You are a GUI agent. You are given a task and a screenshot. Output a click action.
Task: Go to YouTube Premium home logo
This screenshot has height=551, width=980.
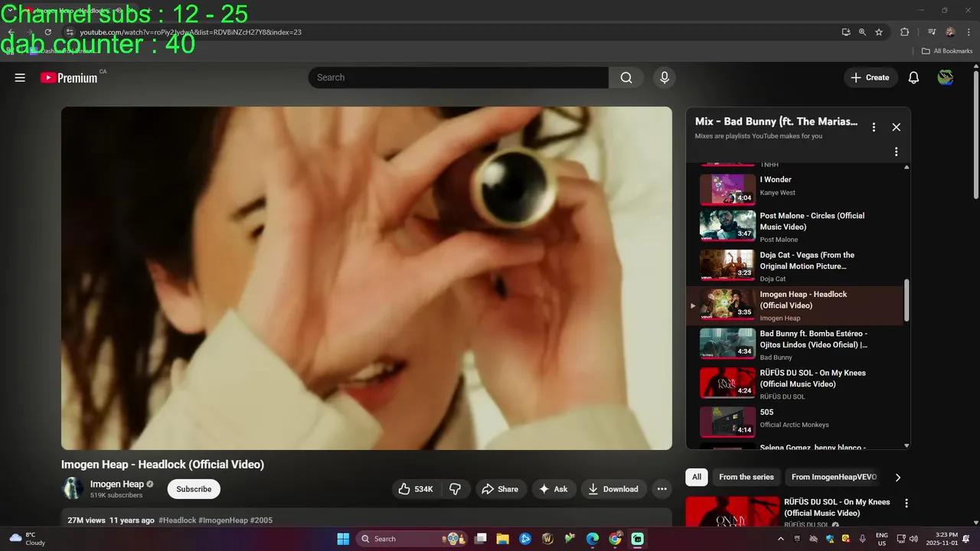(x=69, y=77)
